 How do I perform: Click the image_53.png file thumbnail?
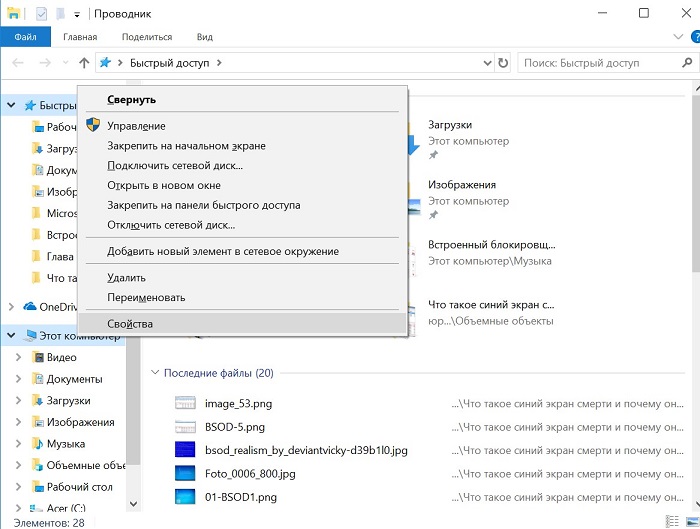pos(185,403)
